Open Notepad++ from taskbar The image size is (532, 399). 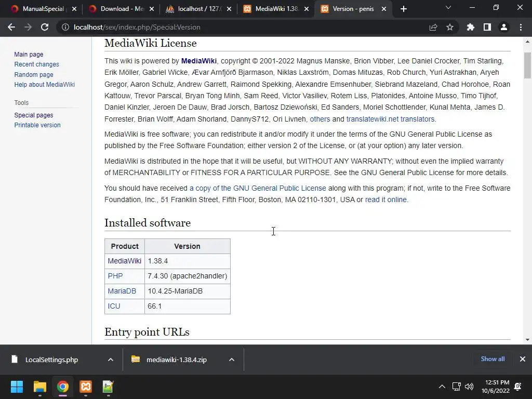pos(108,387)
